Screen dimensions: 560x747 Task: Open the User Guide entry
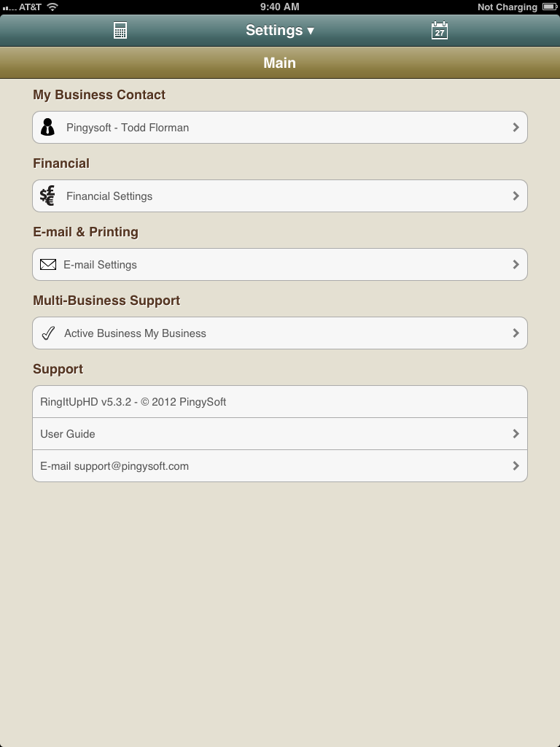coord(280,433)
